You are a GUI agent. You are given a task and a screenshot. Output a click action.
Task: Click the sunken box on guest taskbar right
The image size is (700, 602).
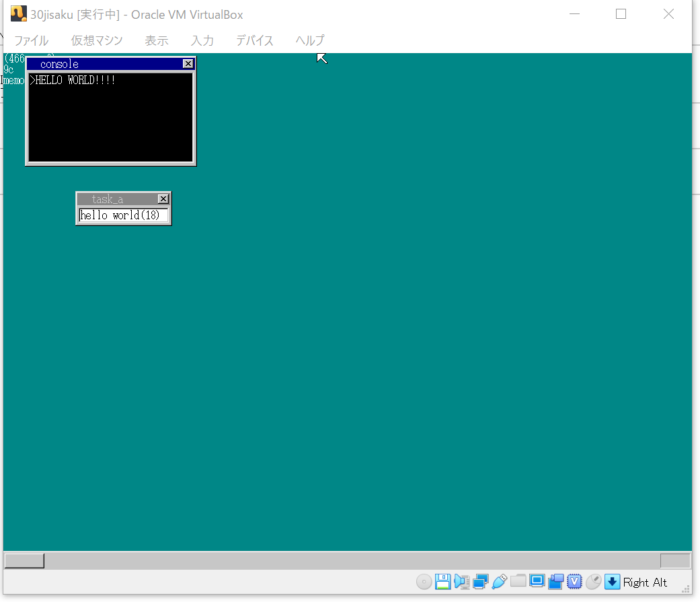(675, 560)
